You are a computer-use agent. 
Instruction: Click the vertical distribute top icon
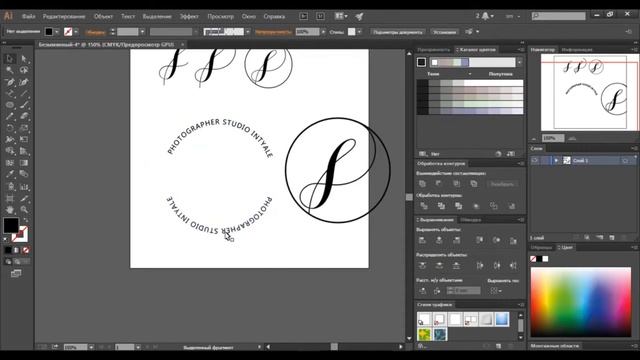tap(422, 266)
